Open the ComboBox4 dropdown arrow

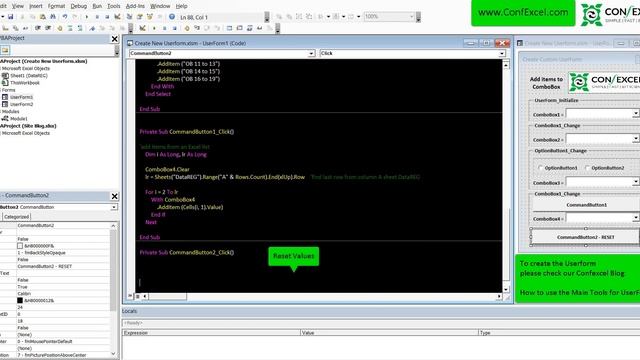point(636,218)
